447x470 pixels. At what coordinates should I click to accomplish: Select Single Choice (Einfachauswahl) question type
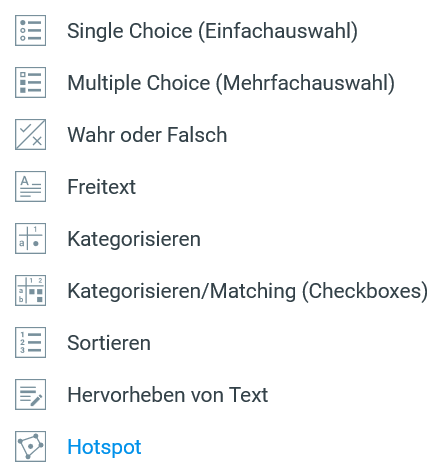[212, 31]
